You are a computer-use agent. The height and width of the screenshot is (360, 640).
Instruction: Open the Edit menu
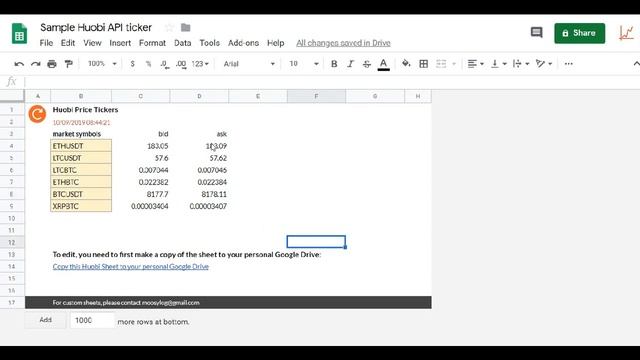[x=68, y=43]
